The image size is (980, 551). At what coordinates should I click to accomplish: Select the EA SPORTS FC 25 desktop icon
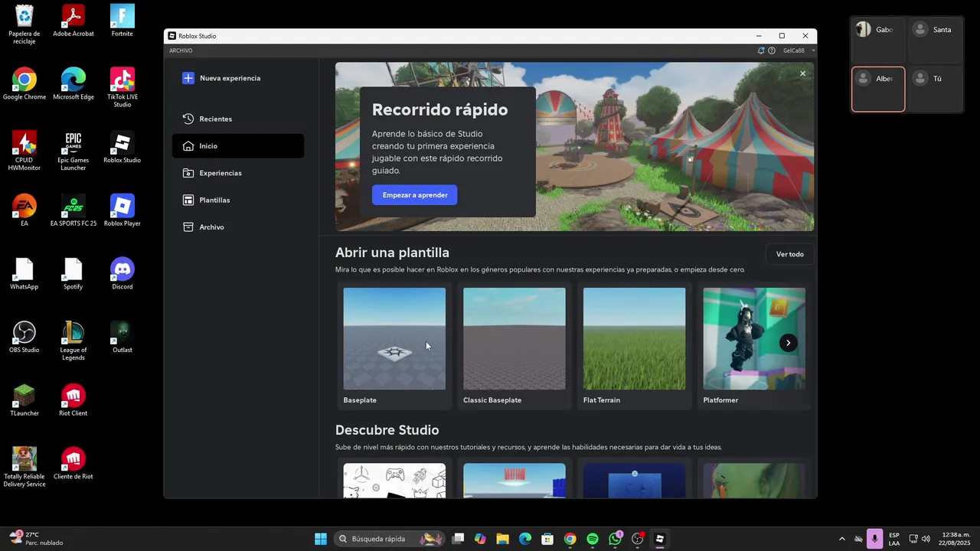(73, 210)
